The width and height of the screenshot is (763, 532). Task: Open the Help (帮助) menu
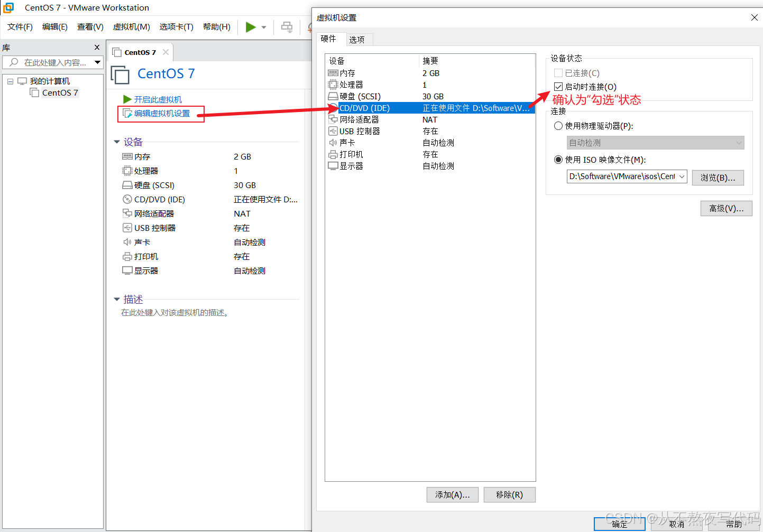[216, 27]
